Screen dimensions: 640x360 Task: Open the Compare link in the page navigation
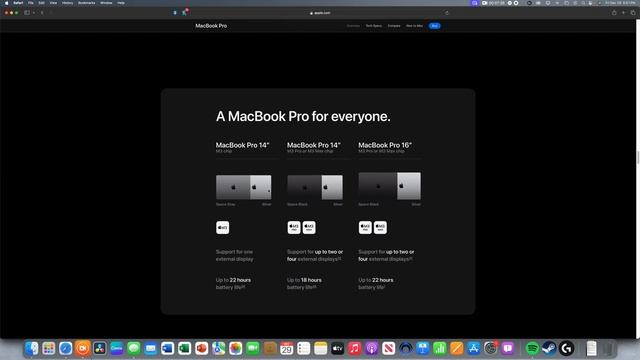(x=394, y=26)
